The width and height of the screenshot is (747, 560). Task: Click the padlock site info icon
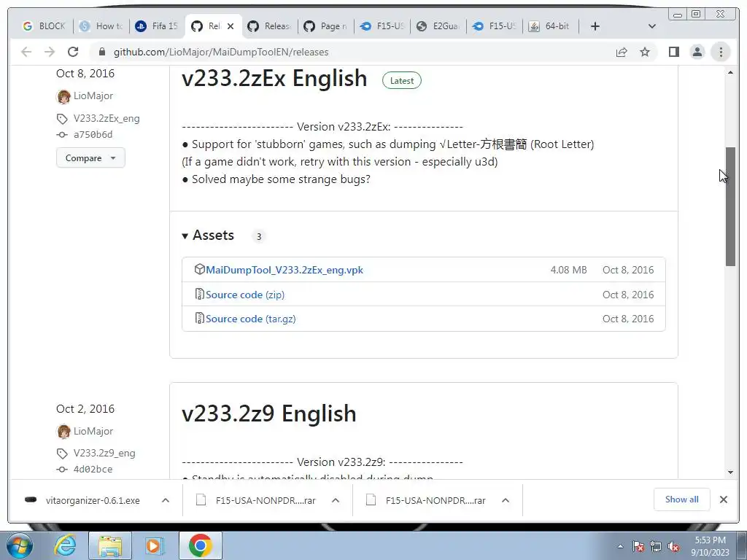click(102, 52)
